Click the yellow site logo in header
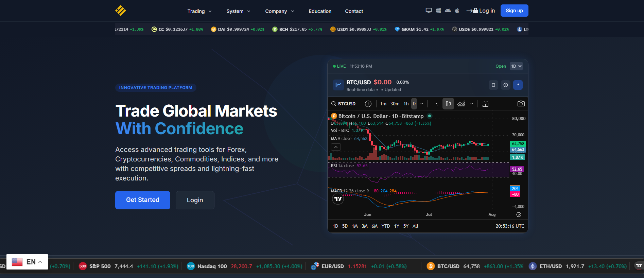 click(121, 11)
